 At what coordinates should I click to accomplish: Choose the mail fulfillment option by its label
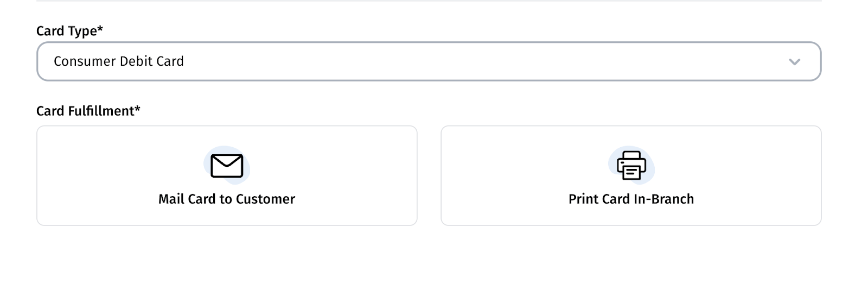(x=227, y=199)
